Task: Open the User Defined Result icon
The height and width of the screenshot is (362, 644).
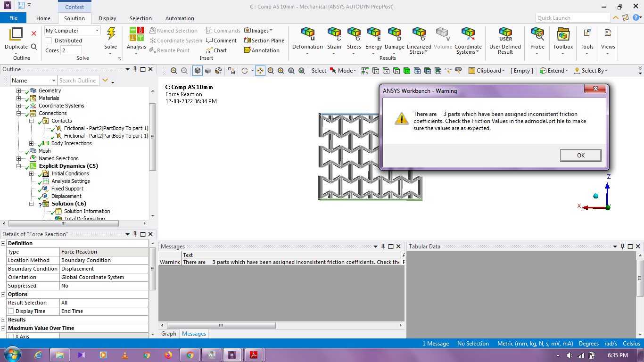Action: (x=505, y=34)
